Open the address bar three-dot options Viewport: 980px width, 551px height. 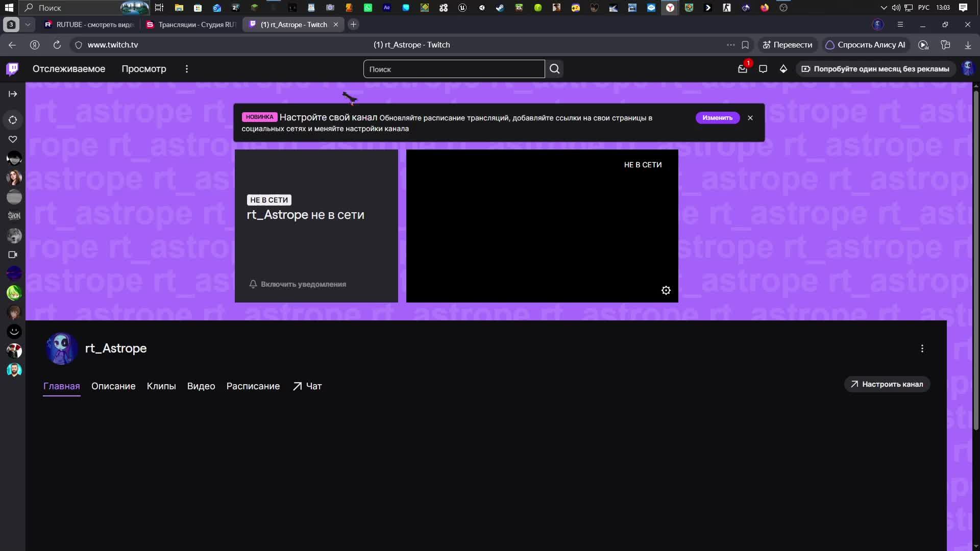731,45
